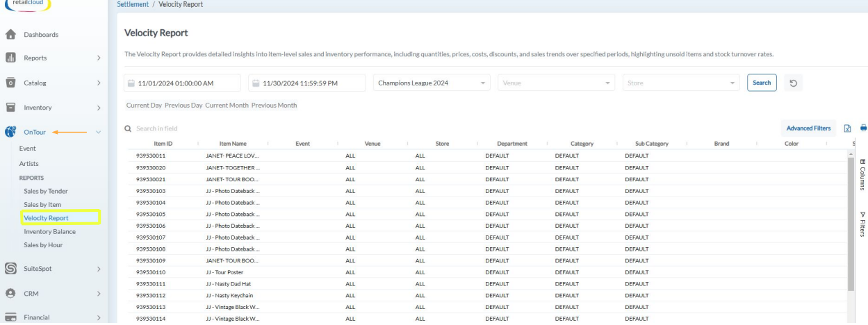Screen dimensions: 868x325
Task: Click Item ID 939530109 cell
Action: pyautogui.click(x=151, y=260)
